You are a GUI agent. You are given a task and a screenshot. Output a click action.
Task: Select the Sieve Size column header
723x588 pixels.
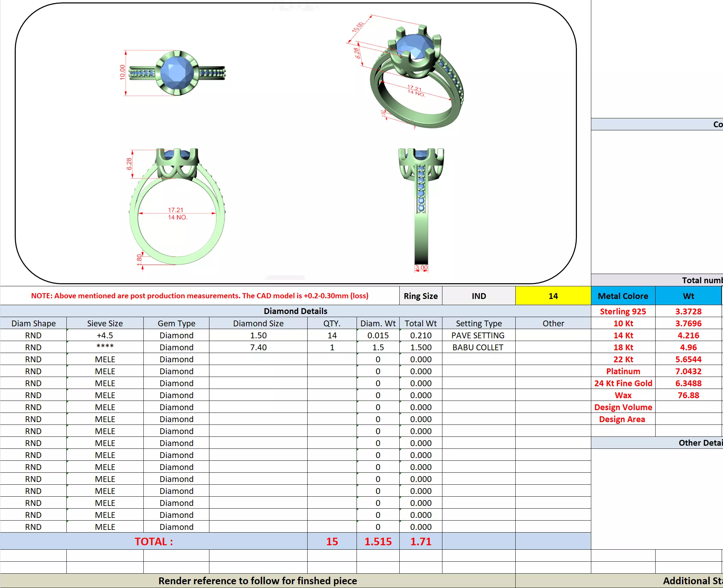105,323
